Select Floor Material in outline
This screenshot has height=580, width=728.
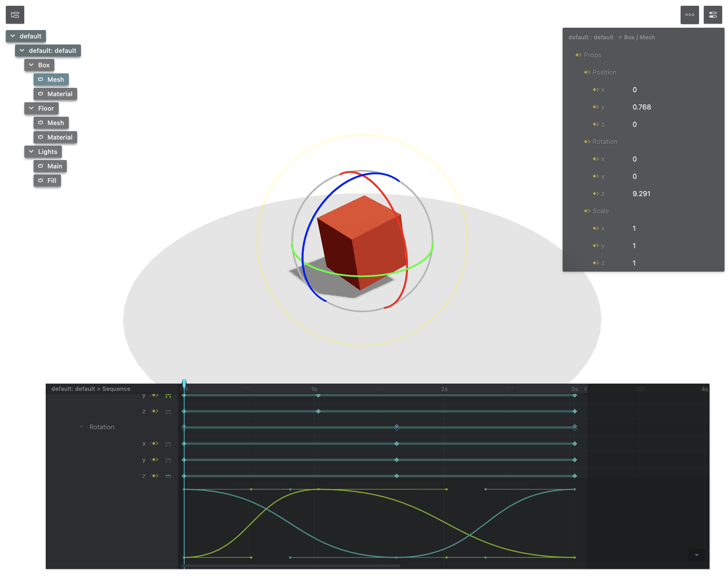point(56,137)
